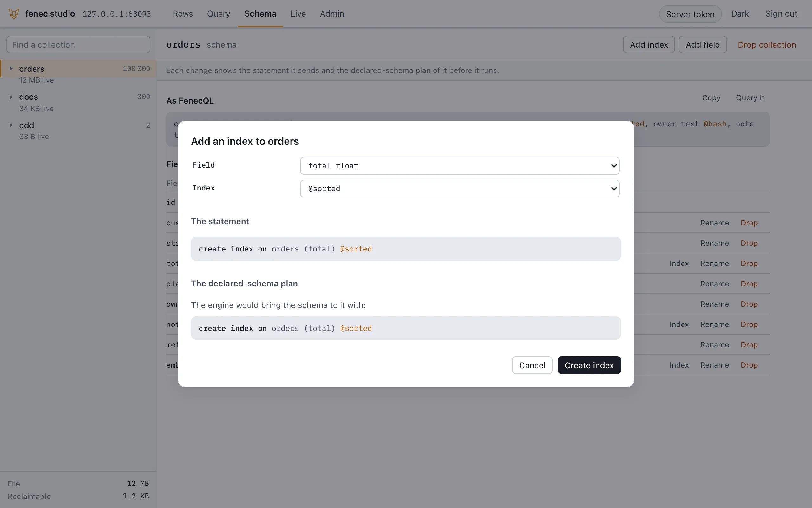Open the Live tab

(x=298, y=14)
